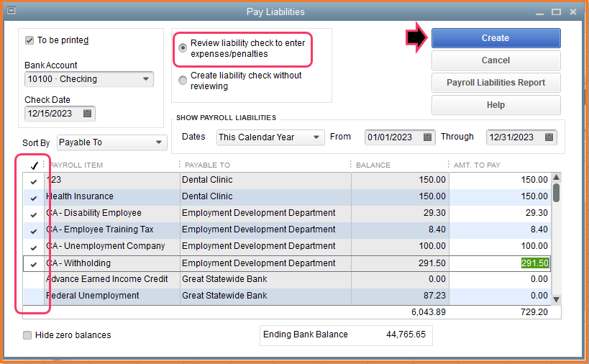The image size is (589, 364).
Task: Minimize the Pay Liabilities window
Action: pos(540,12)
